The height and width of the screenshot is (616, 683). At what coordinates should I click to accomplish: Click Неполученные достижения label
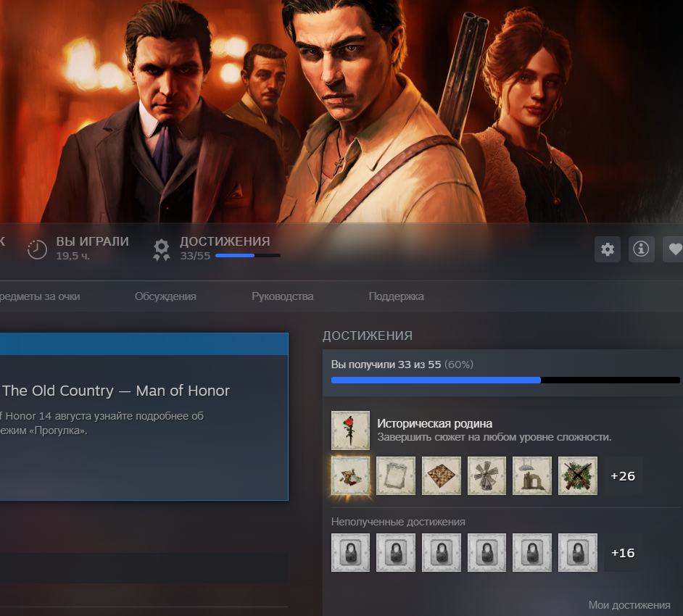tap(398, 522)
